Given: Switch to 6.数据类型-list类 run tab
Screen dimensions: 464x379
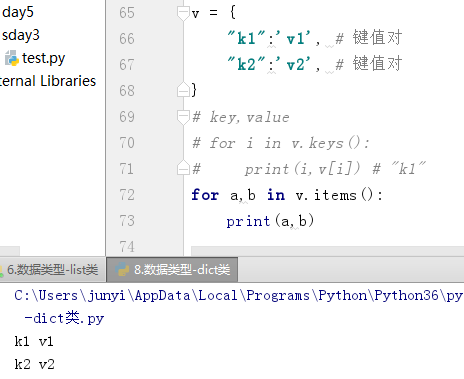Looking at the screenshot, I should click(x=52, y=269).
